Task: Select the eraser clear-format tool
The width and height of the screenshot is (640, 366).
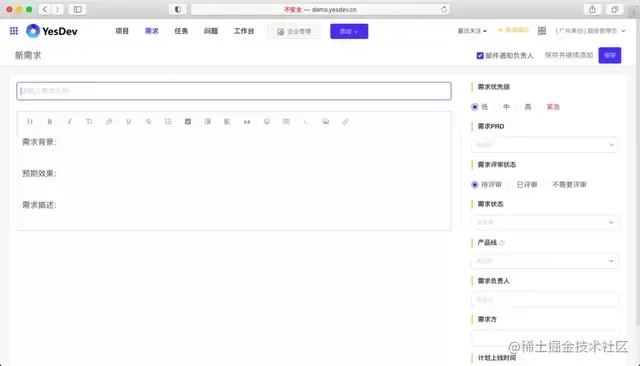Action: [109, 122]
